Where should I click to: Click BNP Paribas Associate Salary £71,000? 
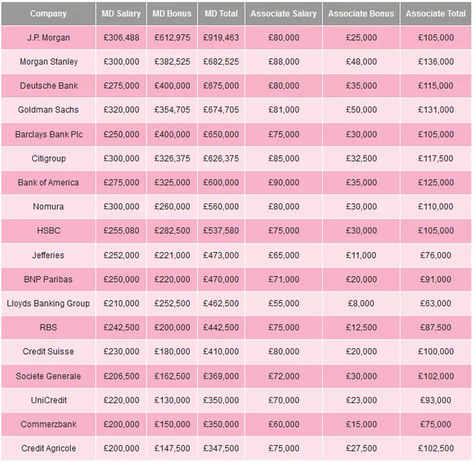click(x=284, y=280)
